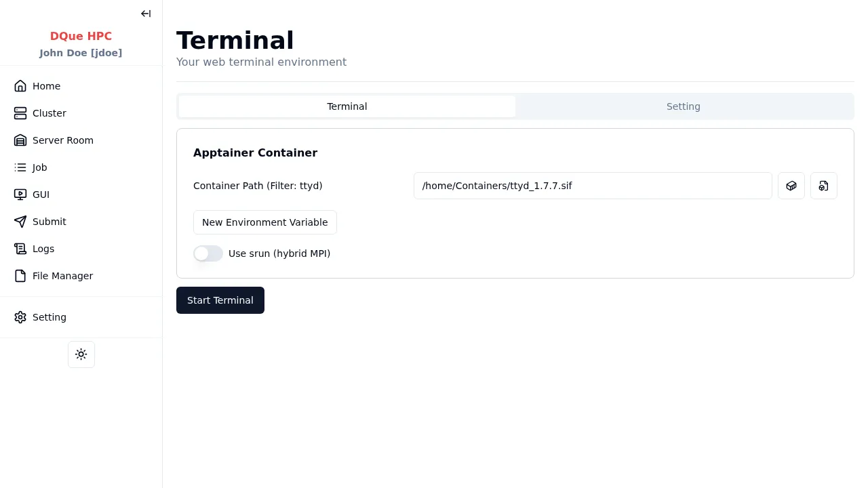Click the File Manager document icon

20,276
